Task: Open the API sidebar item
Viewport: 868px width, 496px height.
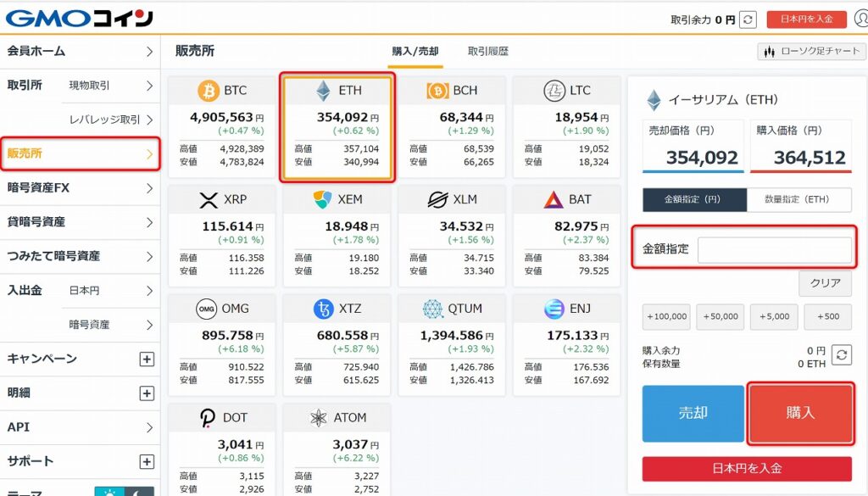Action: click(81, 427)
